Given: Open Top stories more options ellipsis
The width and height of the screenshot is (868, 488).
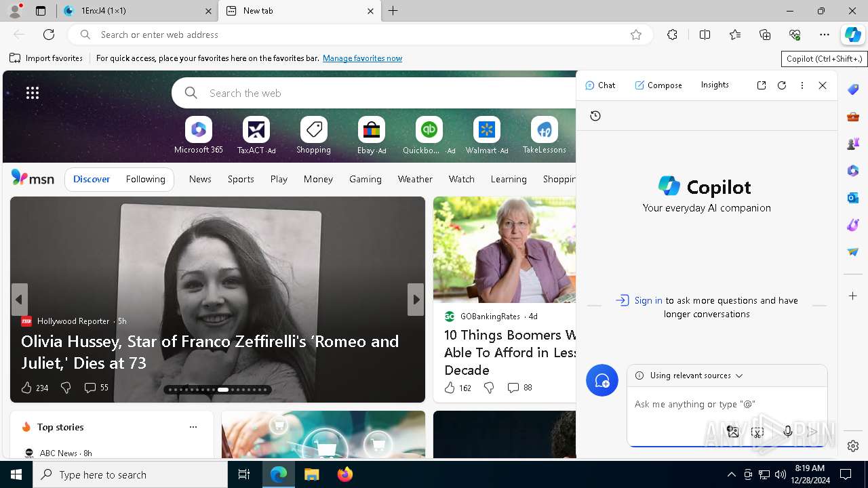Looking at the screenshot, I should (x=193, y=427).
